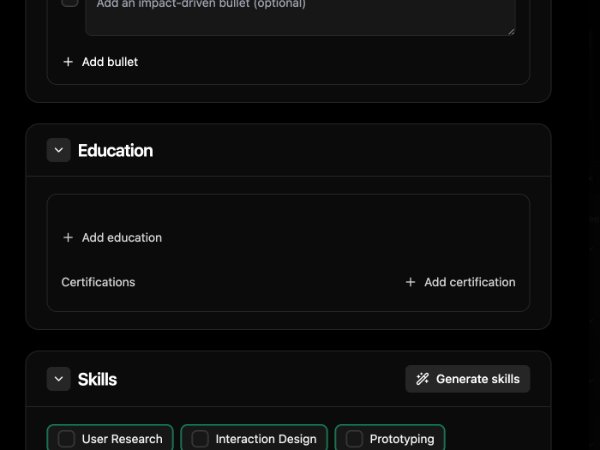Focus the impact-driven bullet text field
The height and width of the screenshot is (450, 600).
(300, 15)
